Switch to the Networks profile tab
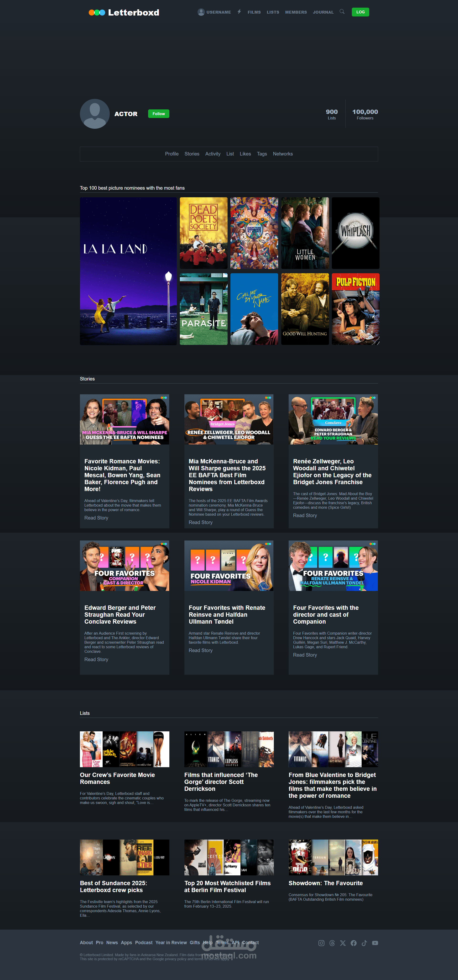Viewport: 458px width, 980px height. pos(282,154)
